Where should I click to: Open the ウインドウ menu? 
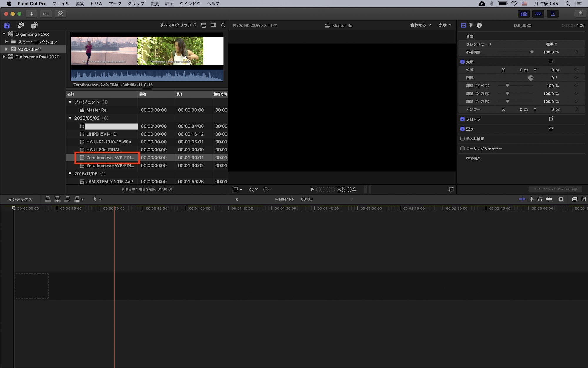click(x=190, y=4)
